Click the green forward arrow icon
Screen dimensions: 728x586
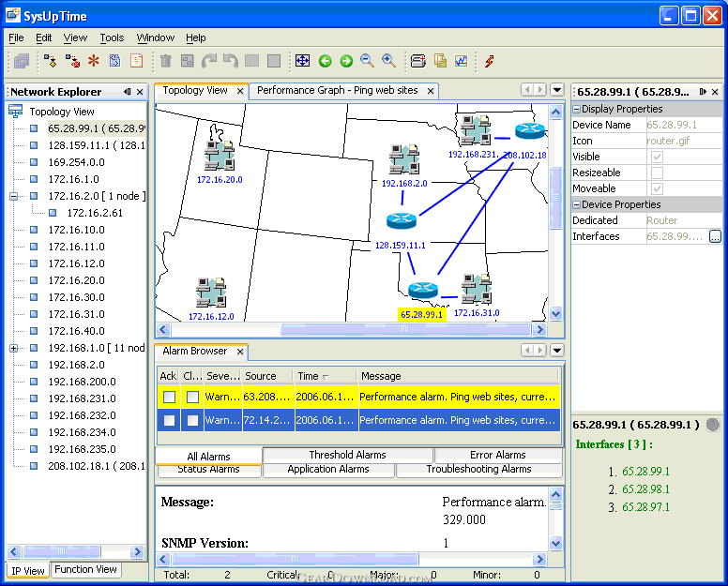(x=346, y=61)
